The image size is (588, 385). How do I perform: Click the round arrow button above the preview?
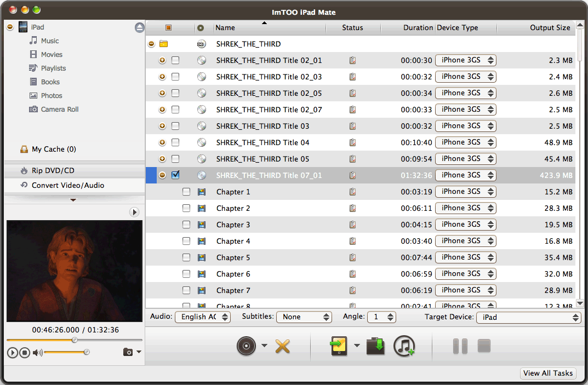134,212
